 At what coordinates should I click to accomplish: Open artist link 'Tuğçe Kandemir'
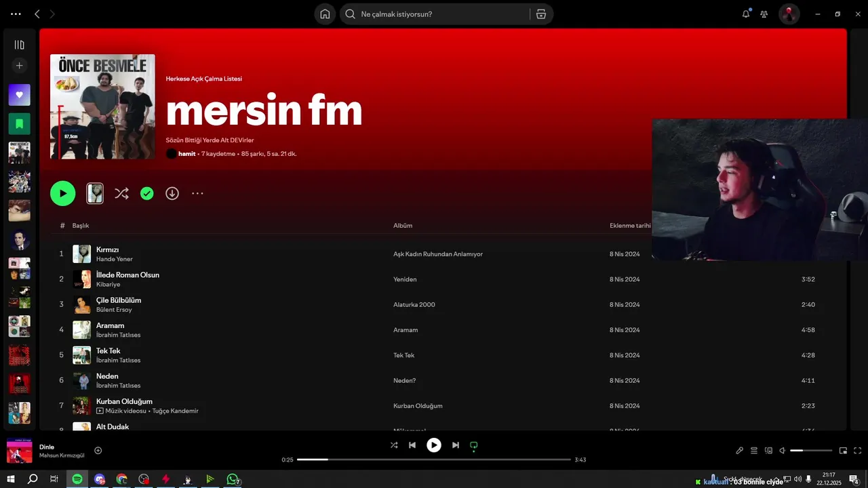click(175, 411)
